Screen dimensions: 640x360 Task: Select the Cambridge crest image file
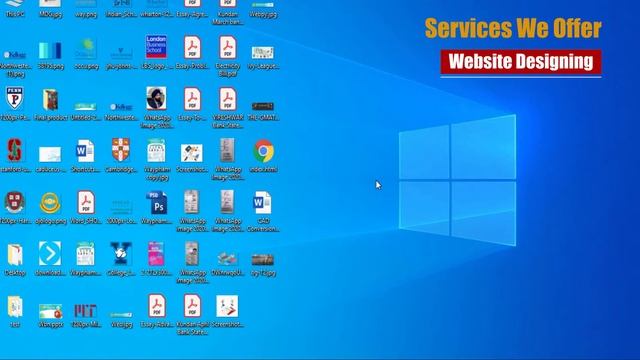coord(121,150)
